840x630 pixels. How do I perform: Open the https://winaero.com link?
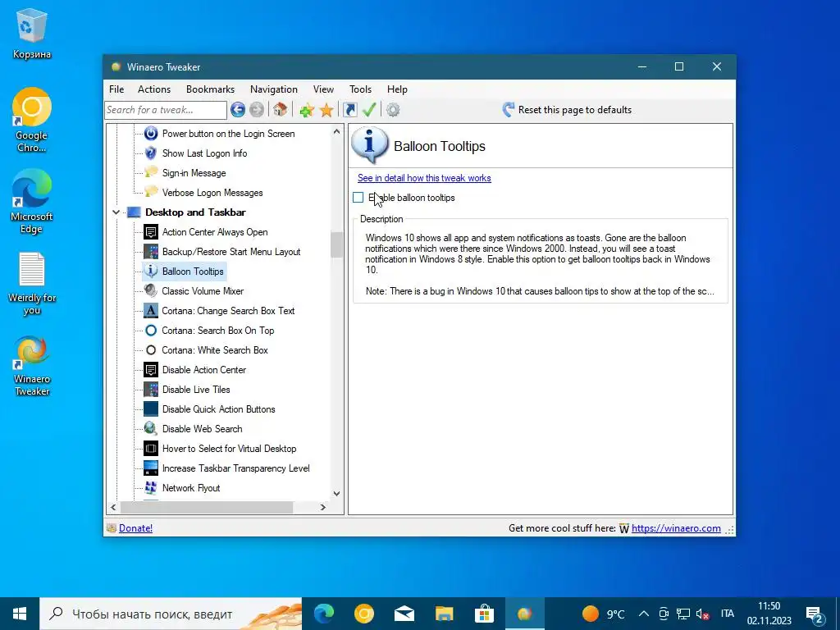[x=676, y=528]
